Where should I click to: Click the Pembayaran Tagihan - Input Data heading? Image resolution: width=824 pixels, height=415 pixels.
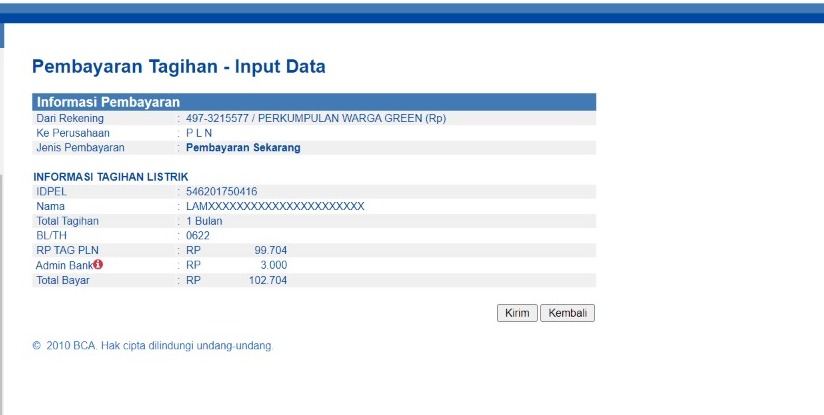(179, 67)
